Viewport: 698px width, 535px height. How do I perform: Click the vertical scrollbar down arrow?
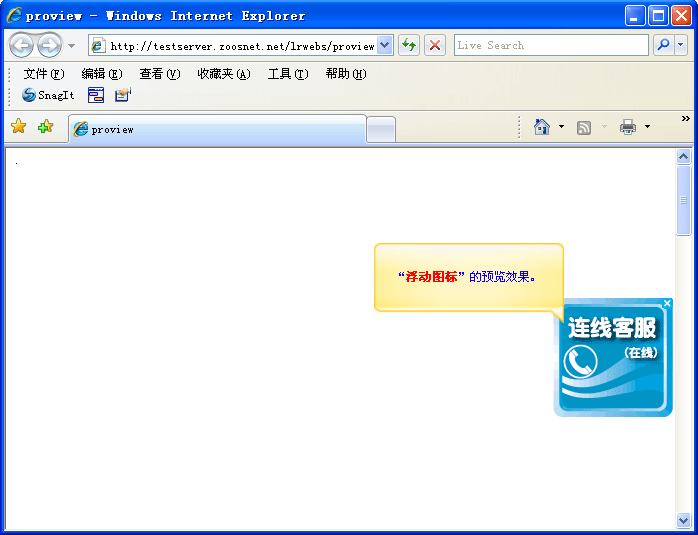point(684,520)
